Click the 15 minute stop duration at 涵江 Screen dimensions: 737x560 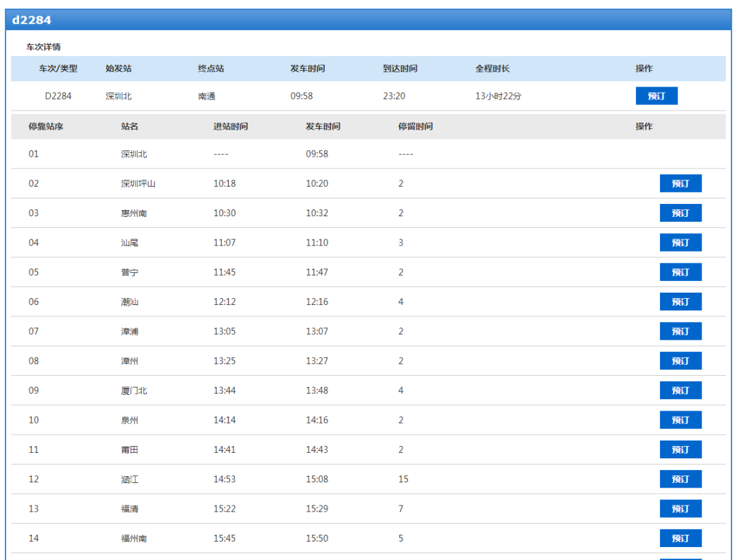pos(403,480)
